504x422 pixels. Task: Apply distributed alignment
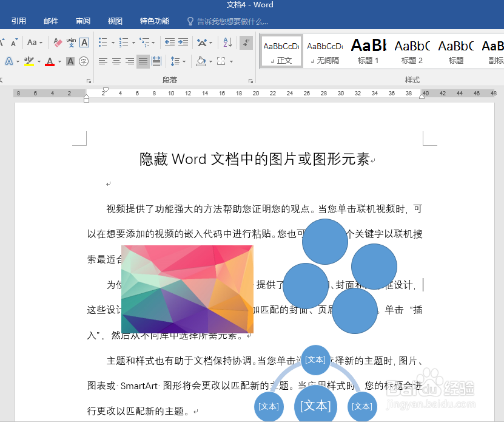156,61
